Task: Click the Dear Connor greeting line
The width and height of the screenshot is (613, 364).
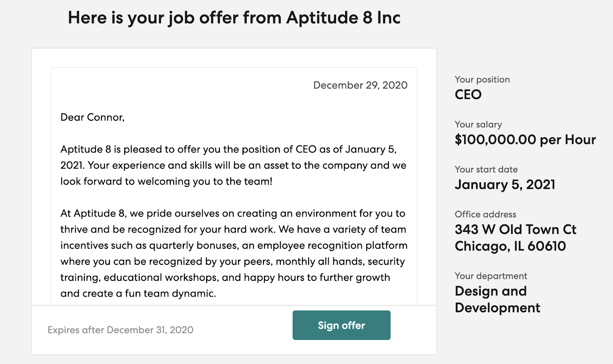Action: pyautogui.click(x=92, y=117)
